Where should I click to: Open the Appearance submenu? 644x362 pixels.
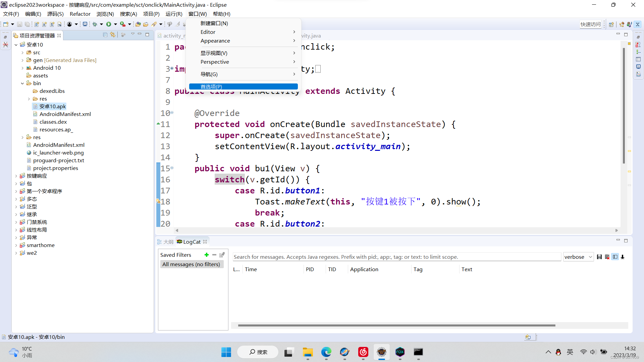click(x=243, y=41)
